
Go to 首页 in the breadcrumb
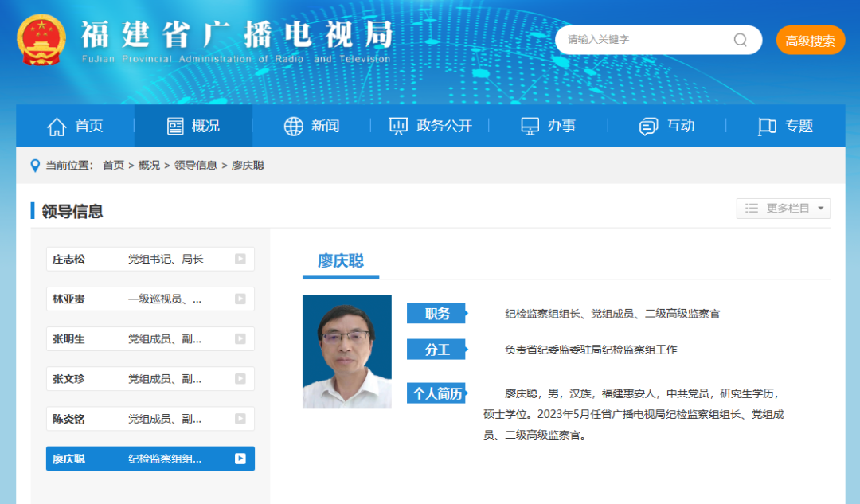114,166
